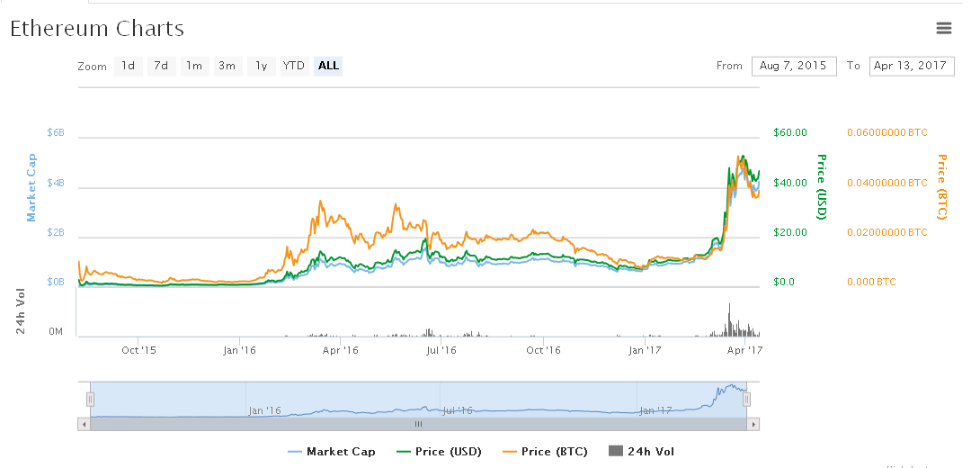The image size is (980, 468).
Task: Click the Price (USD) vertical axis title
Action: pos(822,186)
